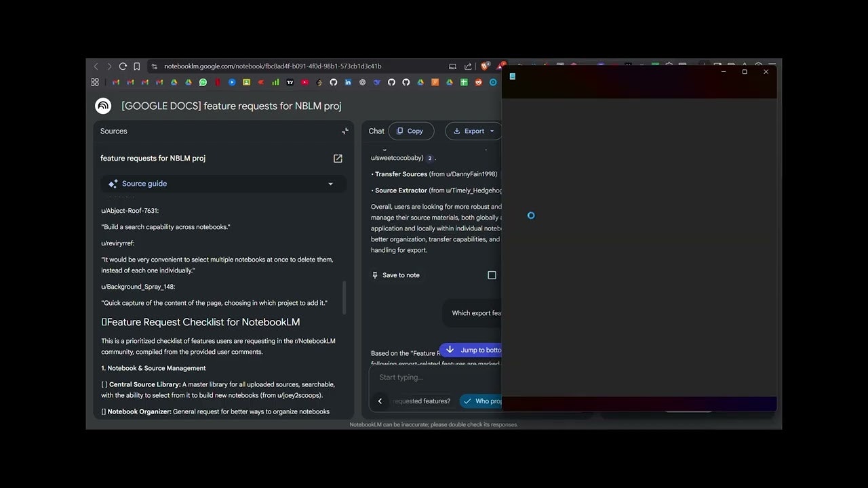Click the NotebookLM logo
The image size is (868, 488).
coord(103,106)
